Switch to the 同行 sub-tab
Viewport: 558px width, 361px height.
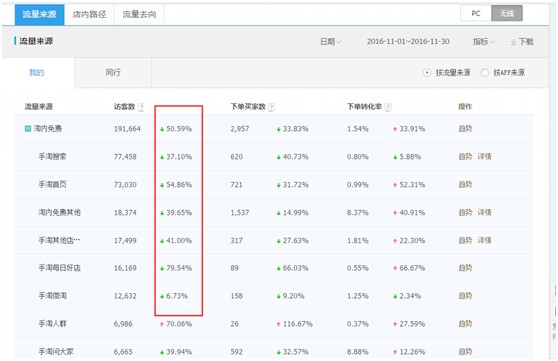(113, 73)
